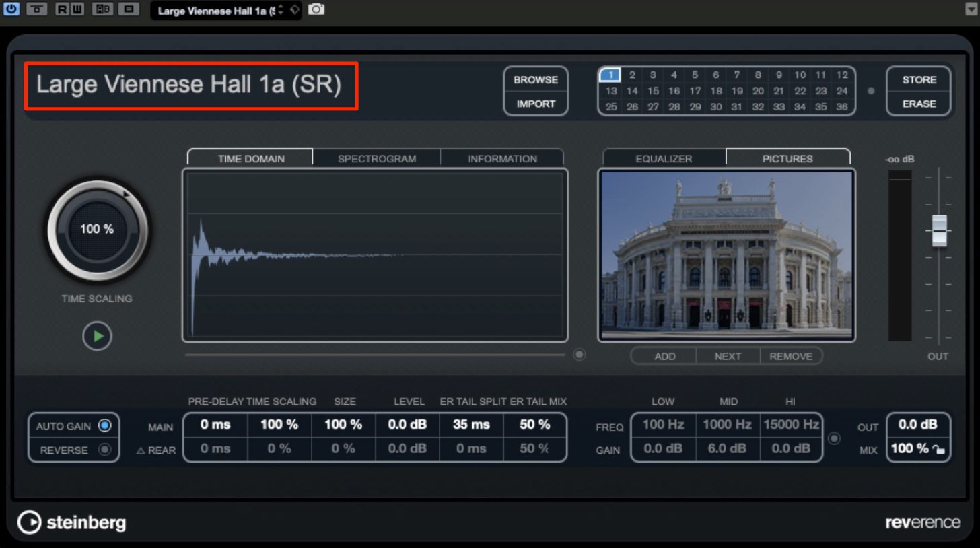This screenshot has width=980, height=548.
Task: Open the preset name dropdown in toolbar
Action: click(216, 10)
